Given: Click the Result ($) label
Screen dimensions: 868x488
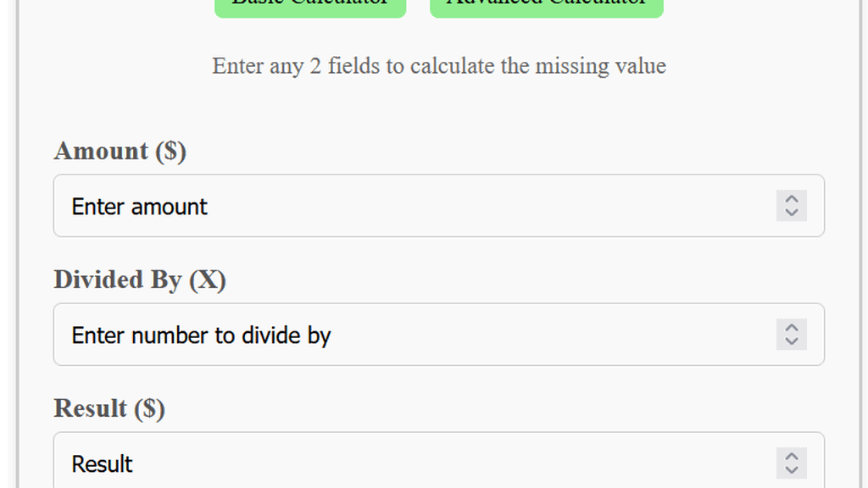Looking at the screenshot, I should [x=108, y=408].
